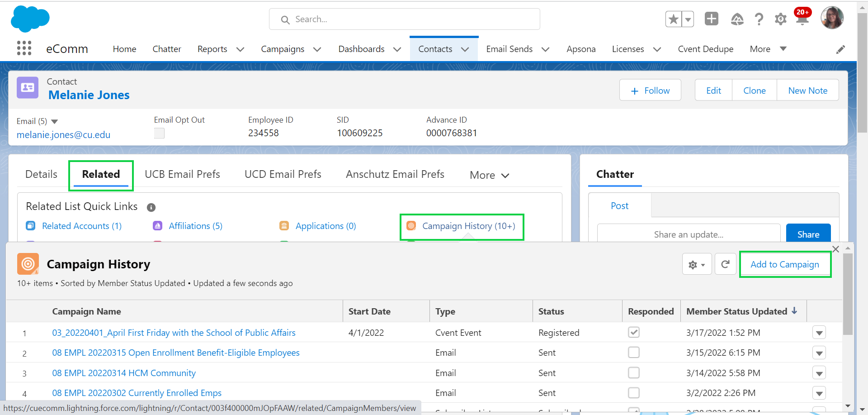Click the Share an update field
Image resolution: width=868 pixels, height=415 pixels.
[689, 234]
